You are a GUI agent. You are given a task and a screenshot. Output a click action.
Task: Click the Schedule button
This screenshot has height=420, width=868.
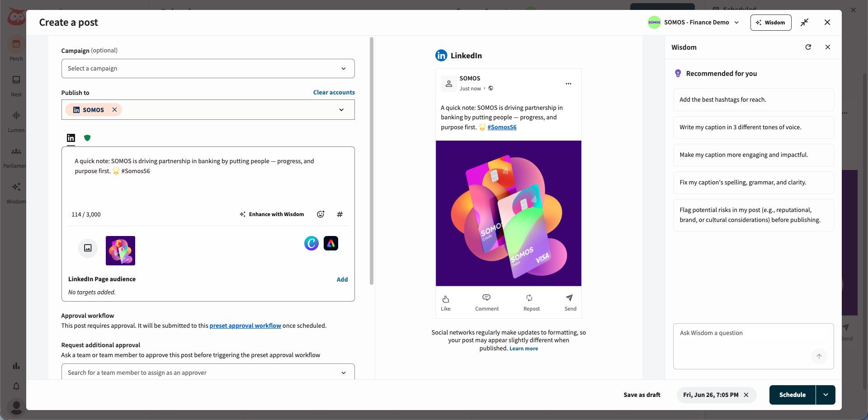792,395
